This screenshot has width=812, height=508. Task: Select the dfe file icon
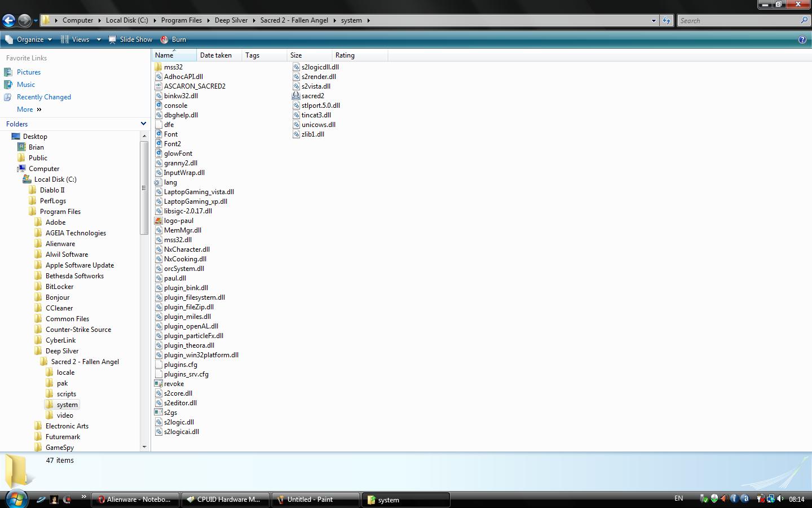[158, 125]
